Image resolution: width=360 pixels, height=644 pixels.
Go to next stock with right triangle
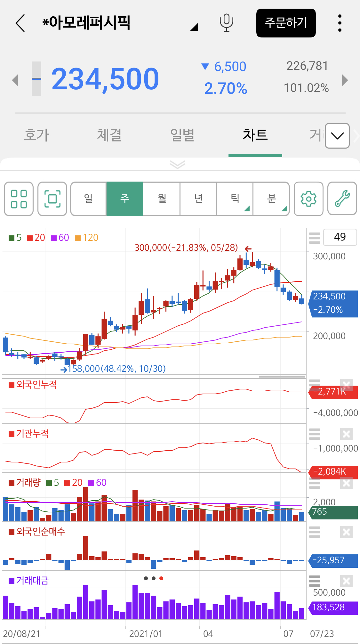pyautogui.click(x=345, y=80)
